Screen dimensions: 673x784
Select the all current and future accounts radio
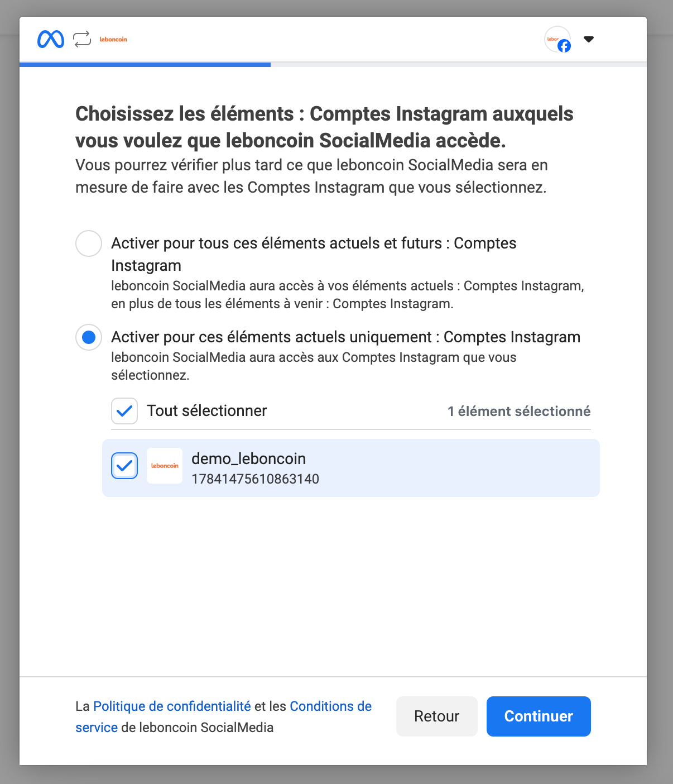(x=89, y=243)
